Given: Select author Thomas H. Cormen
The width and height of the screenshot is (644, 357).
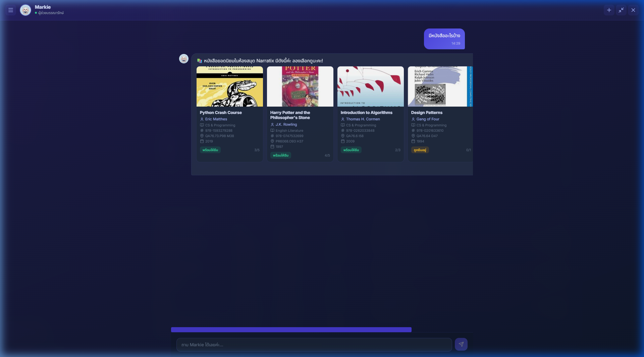Looking at the screenshot, I should (363, 119).
